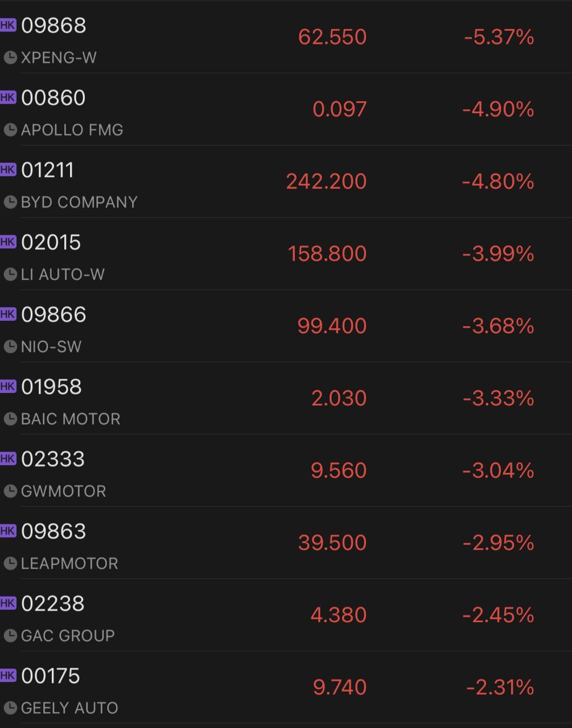
Task: Tap LEAPMOTOR's -2.95% change value
Action: [498, 543]
